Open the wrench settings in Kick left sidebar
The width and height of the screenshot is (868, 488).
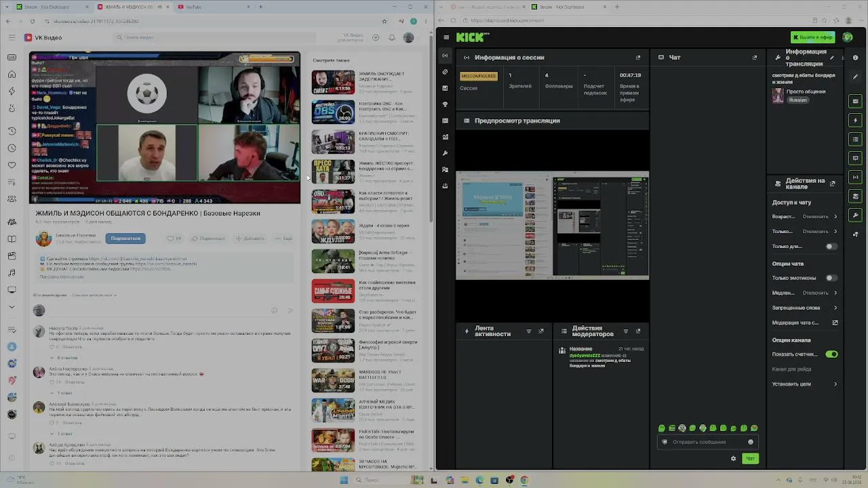point(445,153)
